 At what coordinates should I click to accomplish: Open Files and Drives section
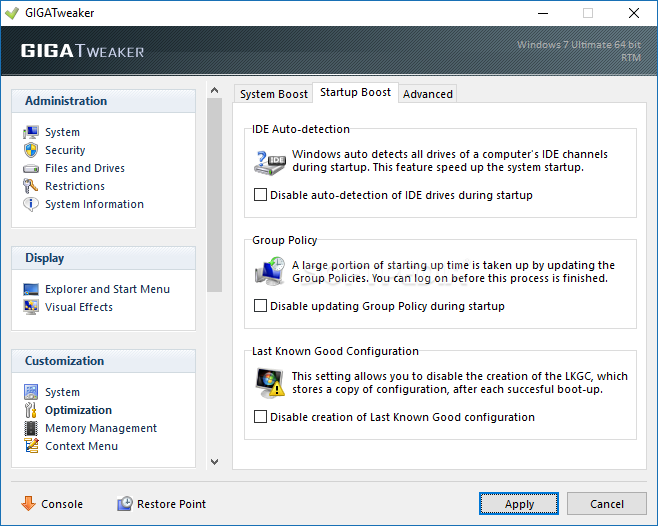85,168
